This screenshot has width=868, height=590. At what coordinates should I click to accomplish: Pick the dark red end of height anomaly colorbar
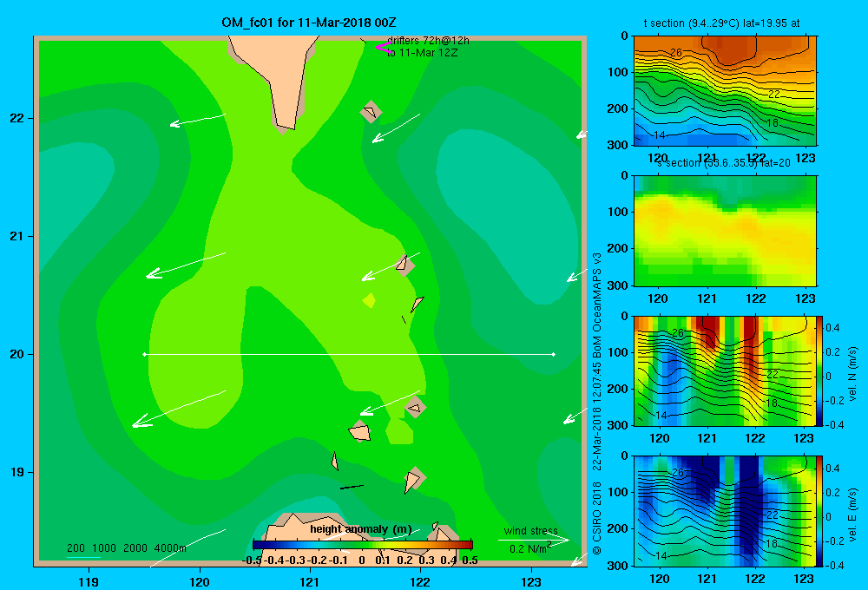[x=467, y=545]
